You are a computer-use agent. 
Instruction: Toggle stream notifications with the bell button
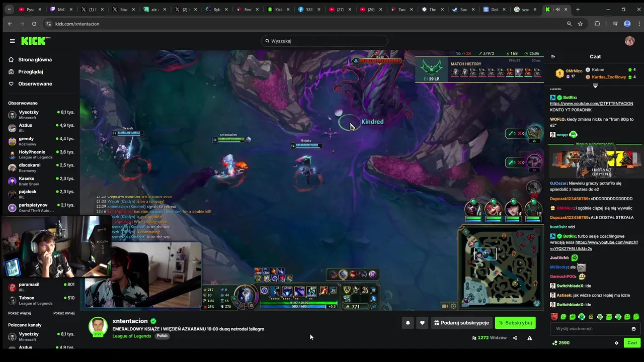click(408, 323)
